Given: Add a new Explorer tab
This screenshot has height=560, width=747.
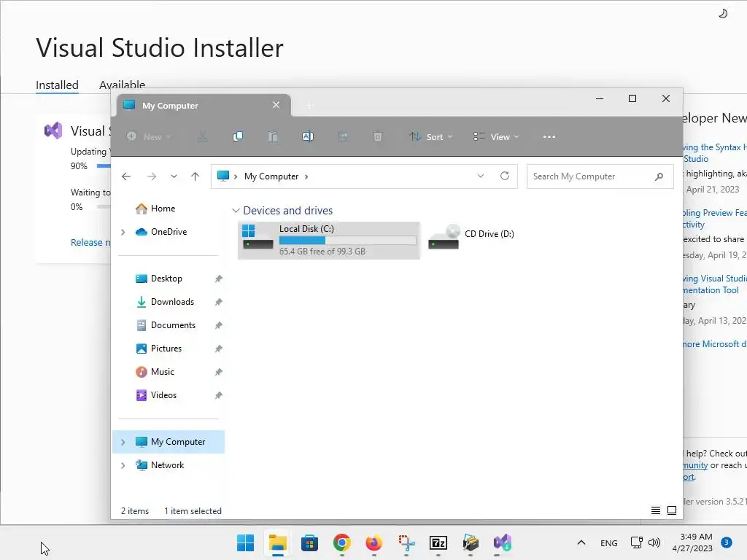Looking at the screenshot, I should (309, 105).
